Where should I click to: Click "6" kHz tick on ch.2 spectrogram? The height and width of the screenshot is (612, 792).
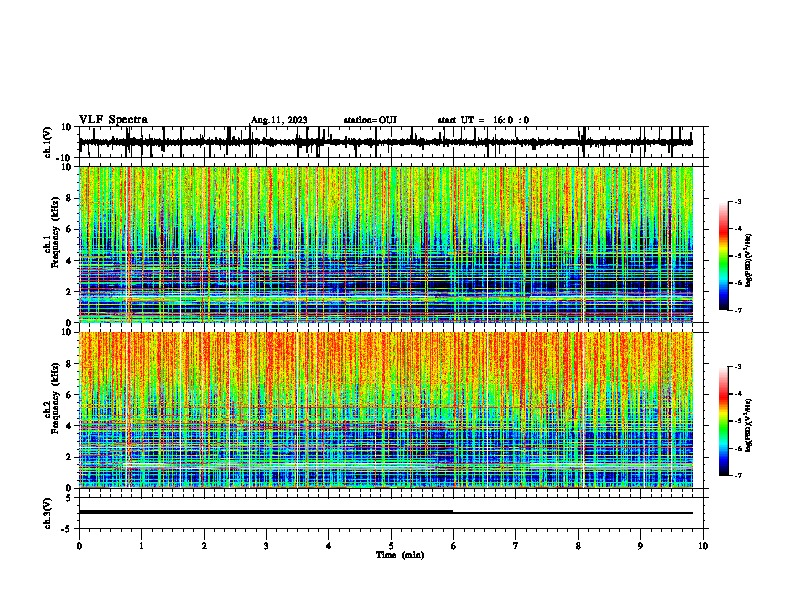(69, 395)
